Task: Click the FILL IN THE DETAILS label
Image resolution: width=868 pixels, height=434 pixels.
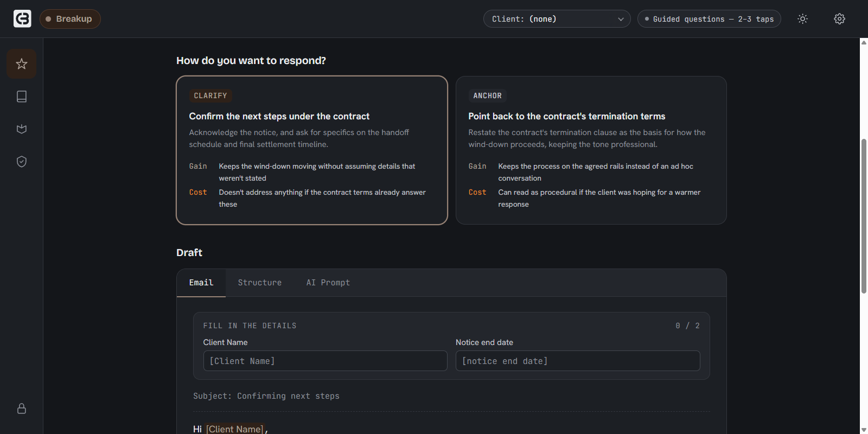Action: [250, 325]
